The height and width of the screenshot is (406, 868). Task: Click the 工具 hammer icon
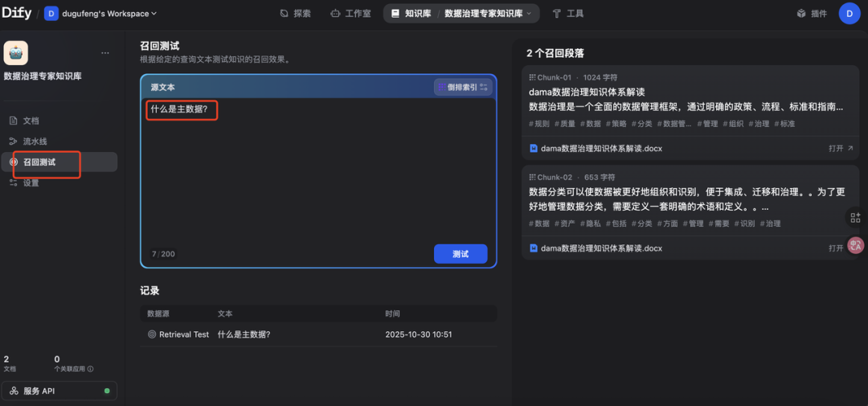click(x=556, y=14)
